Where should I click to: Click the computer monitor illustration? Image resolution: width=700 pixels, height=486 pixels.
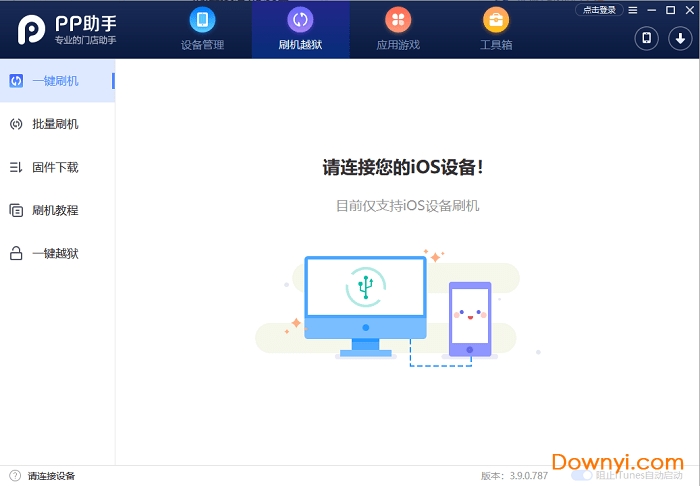coord(365,307)
